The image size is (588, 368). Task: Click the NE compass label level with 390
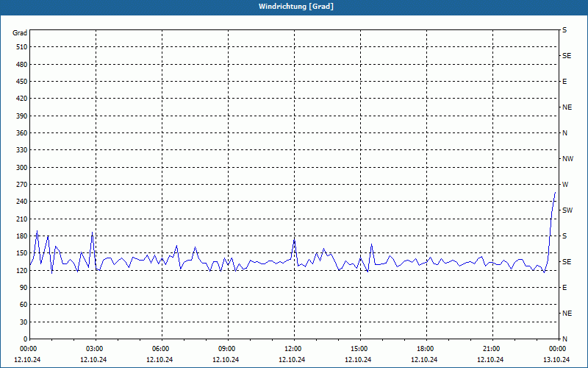point(567,107)
